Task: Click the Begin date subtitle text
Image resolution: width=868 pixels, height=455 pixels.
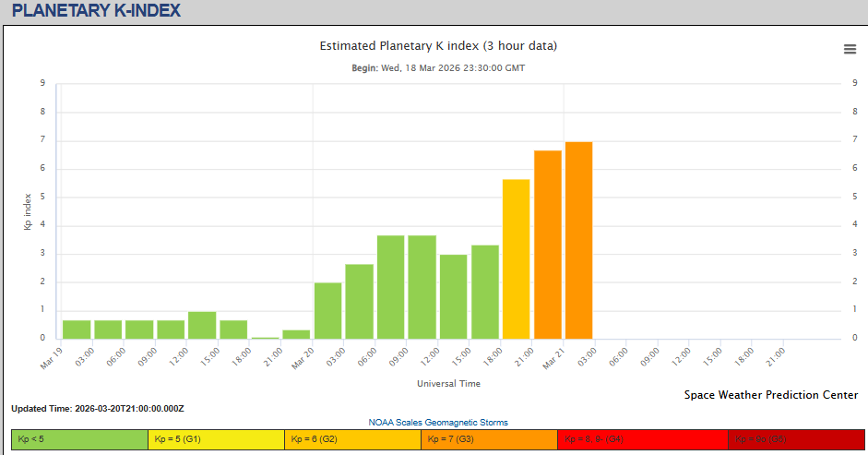Action: (x=438, y=68)
